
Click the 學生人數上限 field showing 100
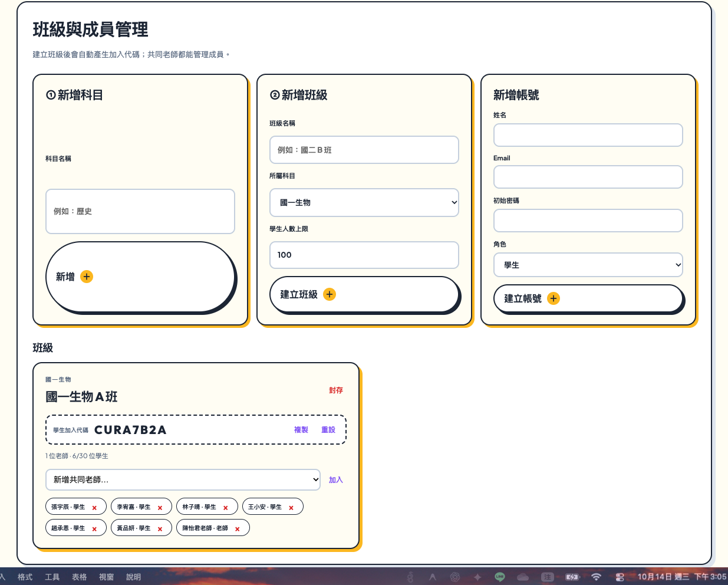(364, 255)
